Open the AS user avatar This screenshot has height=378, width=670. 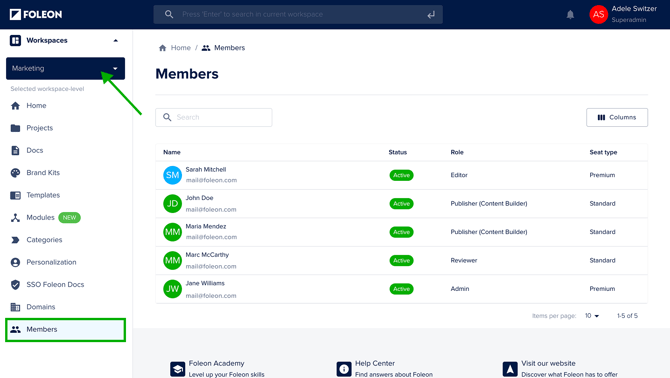(598, 15)
